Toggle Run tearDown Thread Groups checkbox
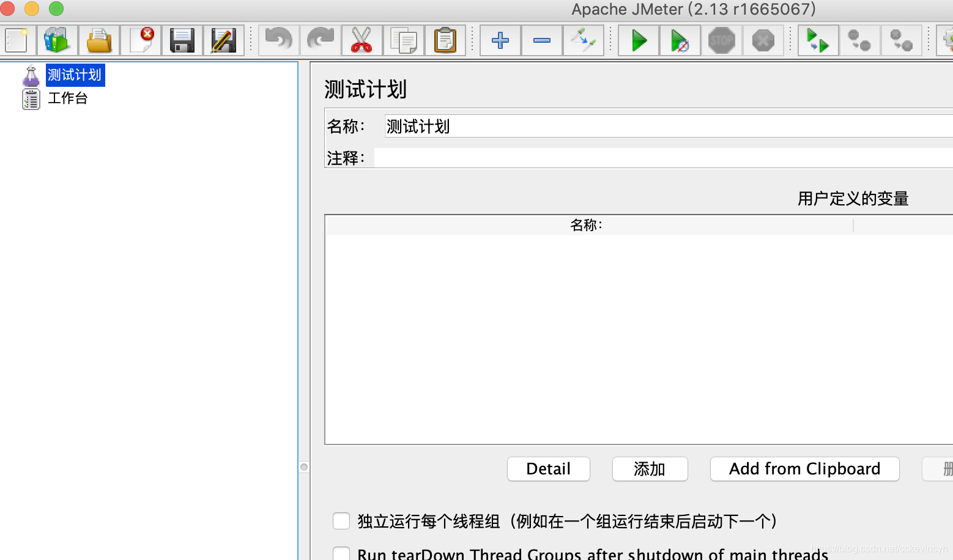The height and width of the screenshot is (560, 953). pyautogui.click(x=341, y=554)
